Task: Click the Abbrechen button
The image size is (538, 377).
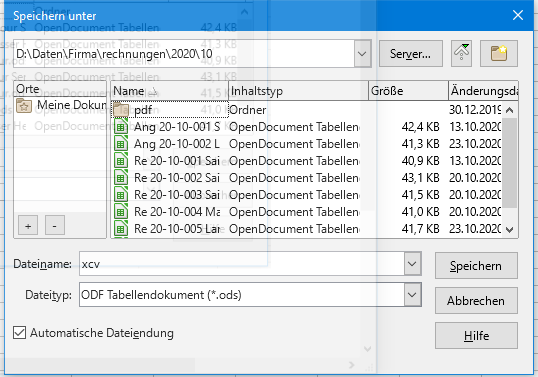Action: [x=476, y=301]
